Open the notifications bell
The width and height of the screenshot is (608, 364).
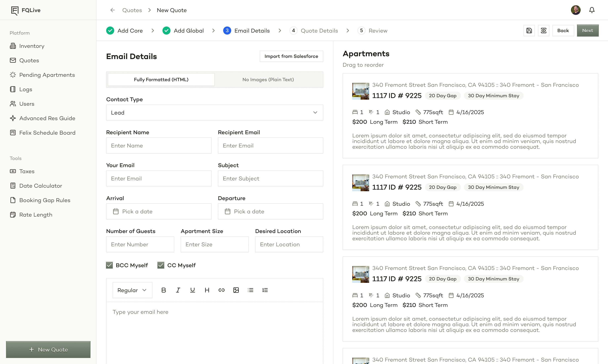click(x=592, y=10)
